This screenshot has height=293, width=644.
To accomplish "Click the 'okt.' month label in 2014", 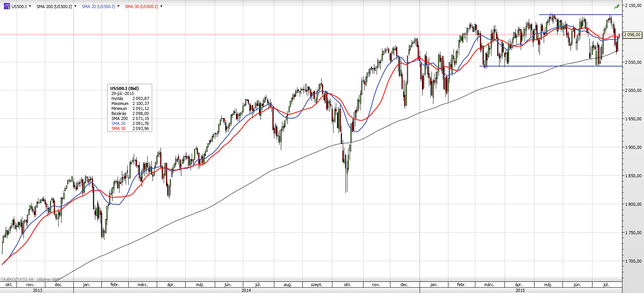I will click(x=347, y=285).
